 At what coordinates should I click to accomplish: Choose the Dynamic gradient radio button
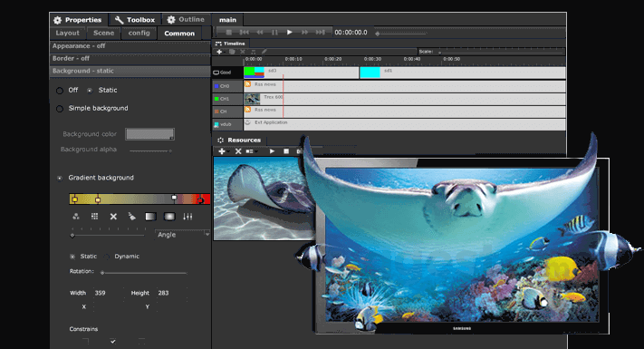point(106,257)
